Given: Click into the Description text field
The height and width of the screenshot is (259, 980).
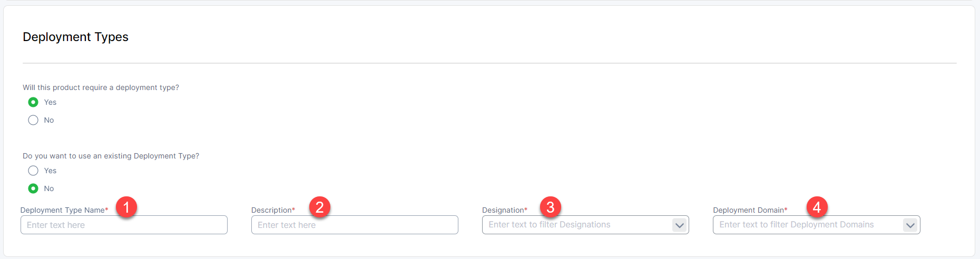Looking at the screenshot, I should (x=355, y=225).
